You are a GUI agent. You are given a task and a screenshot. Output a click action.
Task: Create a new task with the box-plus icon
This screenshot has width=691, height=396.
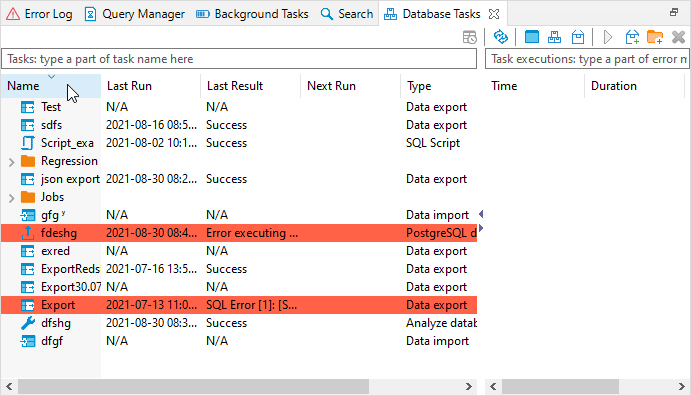click(632, 37)
